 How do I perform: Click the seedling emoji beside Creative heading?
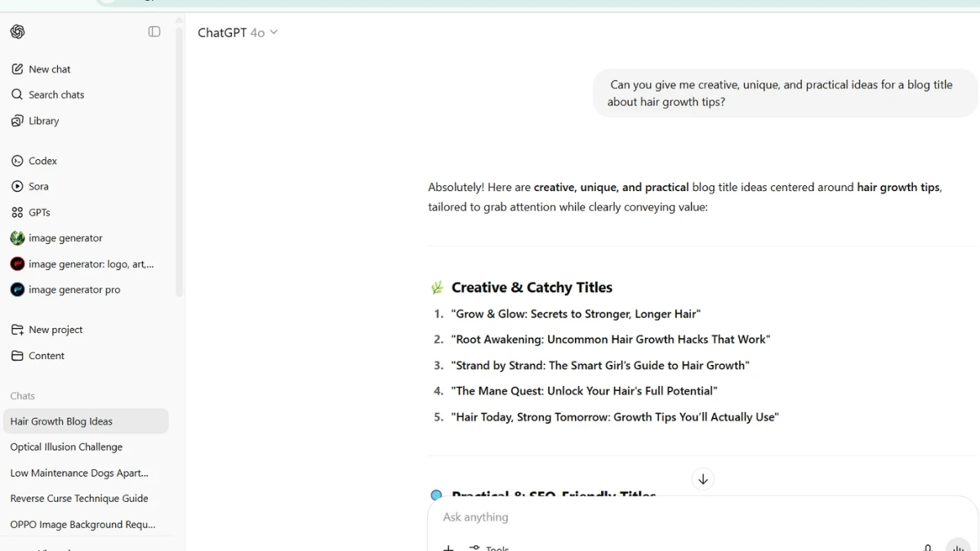[437, 287]
